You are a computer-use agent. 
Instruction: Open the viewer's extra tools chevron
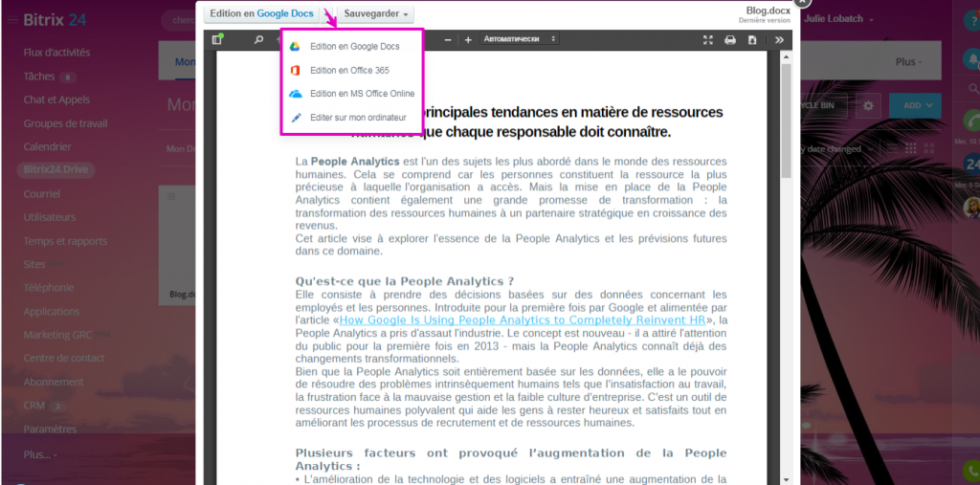click(779, 40)
